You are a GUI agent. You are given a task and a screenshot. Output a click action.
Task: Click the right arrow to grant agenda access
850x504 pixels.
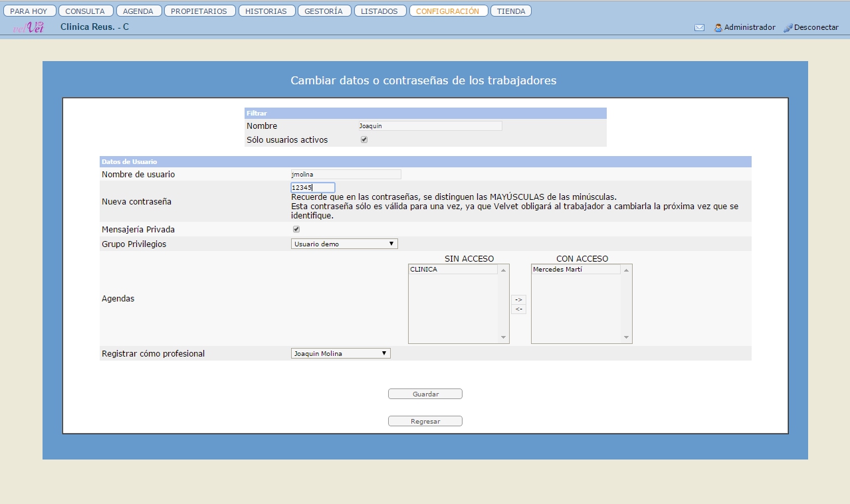(518, 299)
